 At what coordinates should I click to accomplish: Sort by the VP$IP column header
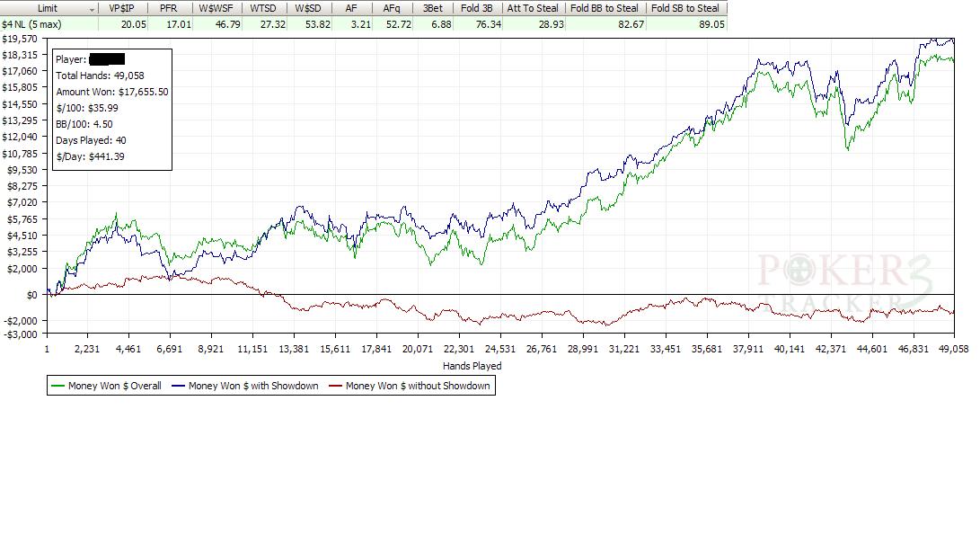click(121, 8)
